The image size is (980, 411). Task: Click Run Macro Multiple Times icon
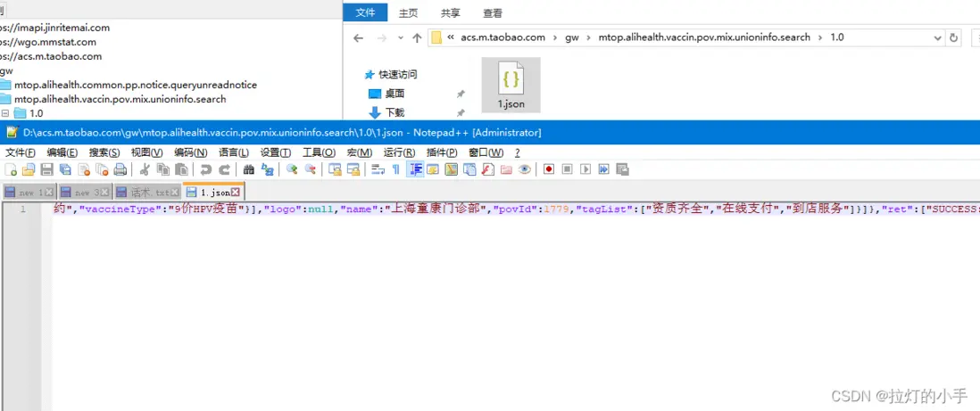pyautogui.click(x=603, y=169)
